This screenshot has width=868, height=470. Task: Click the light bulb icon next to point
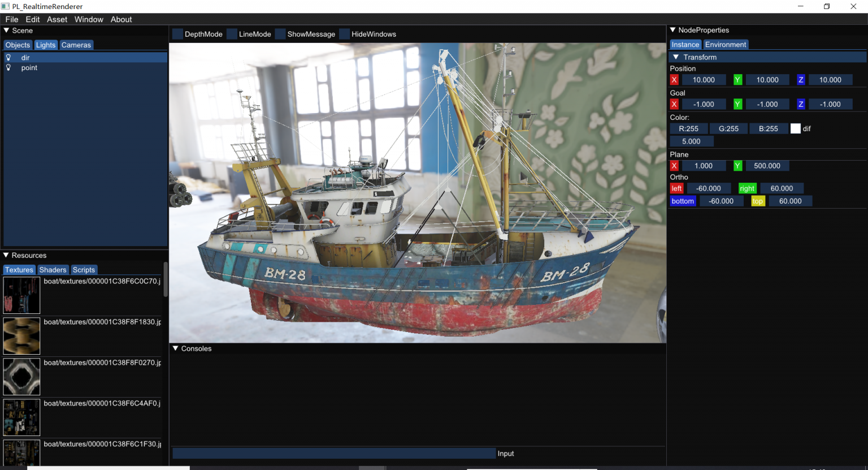pos(8,68)
